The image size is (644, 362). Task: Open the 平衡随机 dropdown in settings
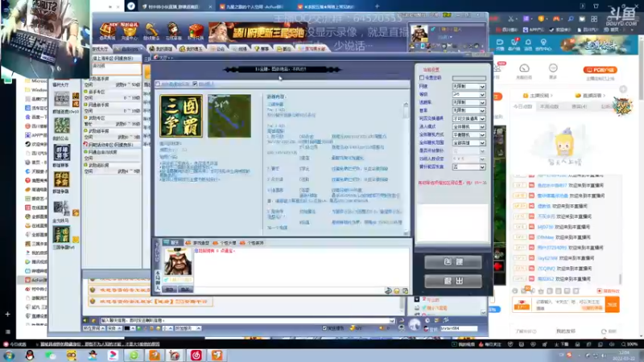point(469,134)
